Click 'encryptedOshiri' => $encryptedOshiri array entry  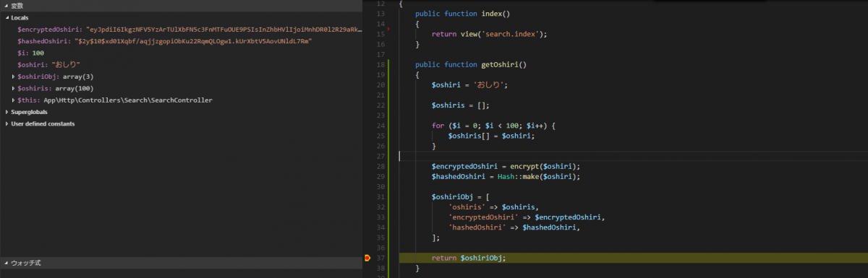pos(527,217)
